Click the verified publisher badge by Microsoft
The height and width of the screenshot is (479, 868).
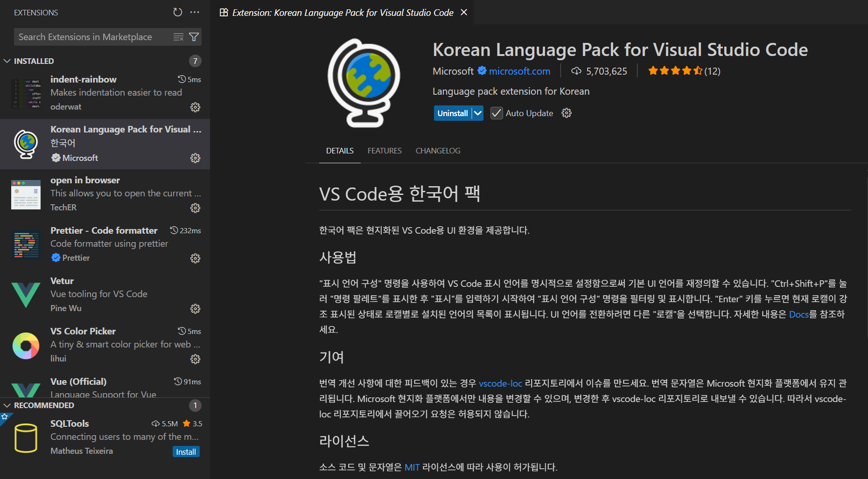482,71
